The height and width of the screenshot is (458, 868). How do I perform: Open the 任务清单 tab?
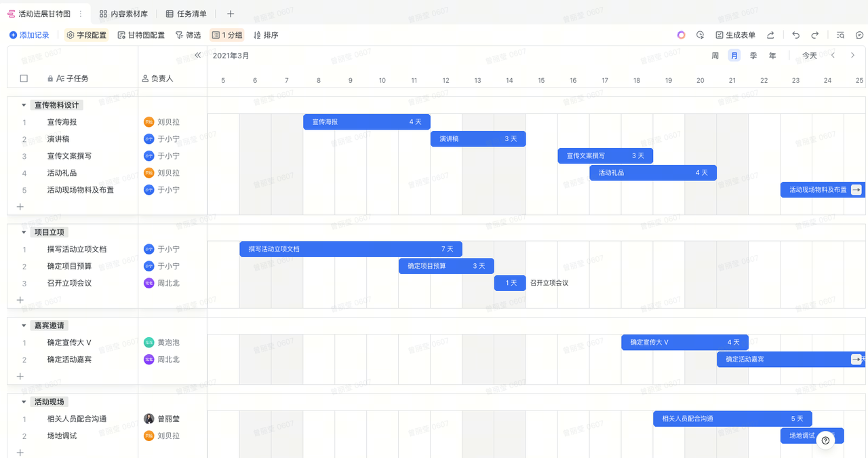tap(186, 14)
